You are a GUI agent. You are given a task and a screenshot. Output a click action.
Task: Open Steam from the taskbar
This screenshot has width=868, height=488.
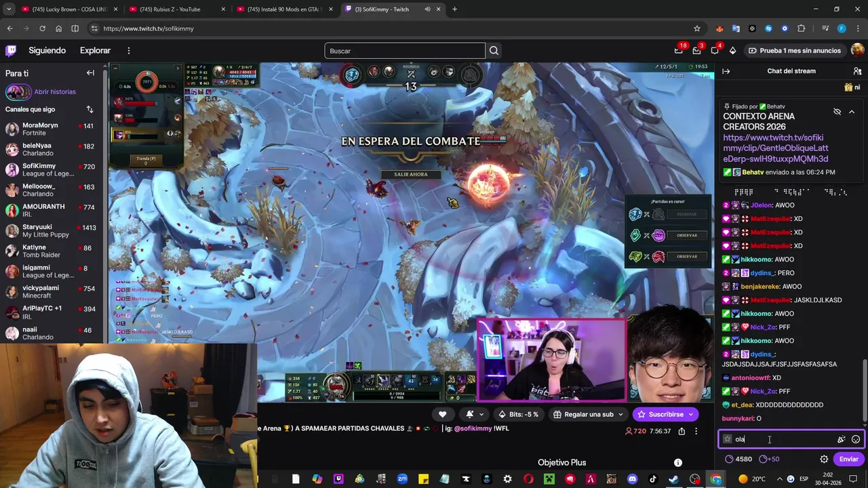pyautogui.click(x=674, y=479)
